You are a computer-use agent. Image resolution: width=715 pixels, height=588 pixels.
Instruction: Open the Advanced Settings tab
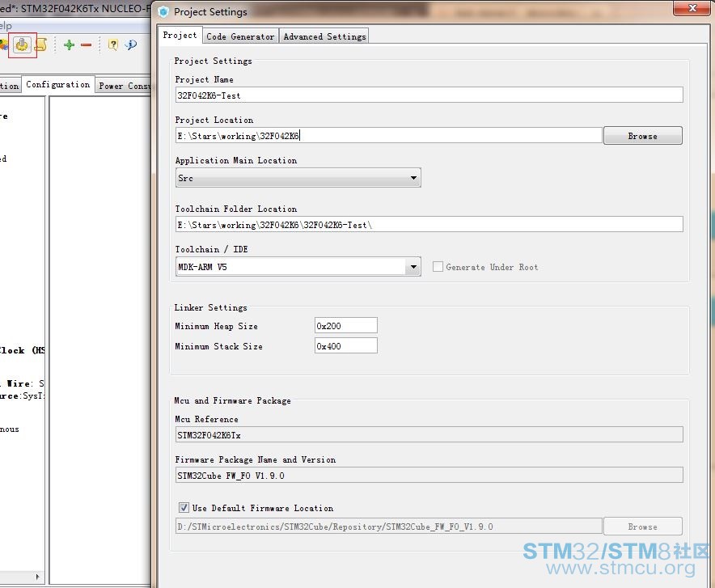pos(324,36)
